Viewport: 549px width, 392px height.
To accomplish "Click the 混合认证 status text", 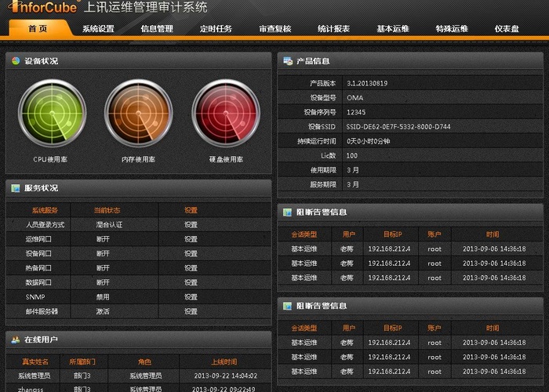I will tap(109, 225).
